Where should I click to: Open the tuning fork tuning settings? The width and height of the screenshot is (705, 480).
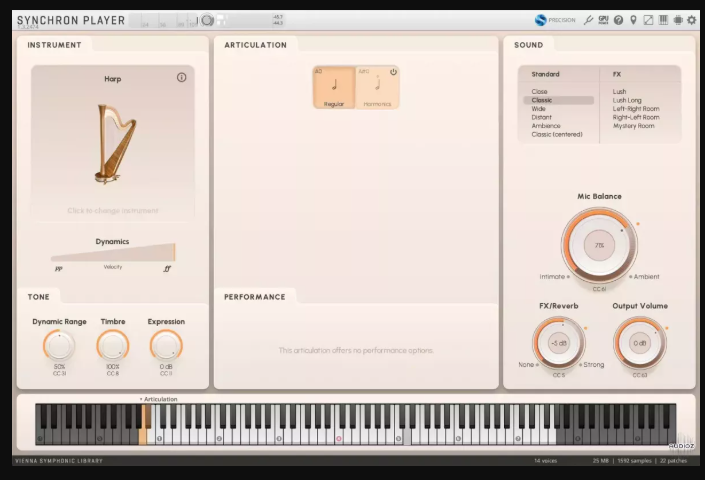point(588,20)
